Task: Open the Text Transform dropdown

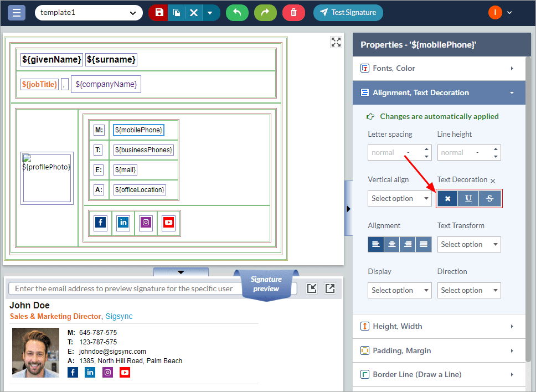Action: click(468, 244)
